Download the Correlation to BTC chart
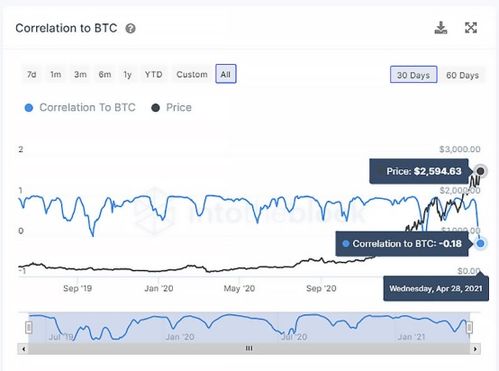499x371 pixels. 441,28
